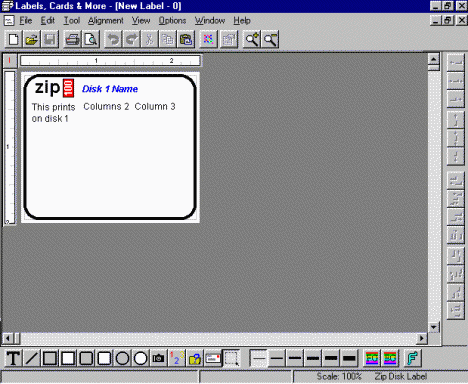Image resolution: width=468 pixels, height=384 pixels.
Task: Activate the dashed selection rectangle tool
Action: [x=231, y=359]
